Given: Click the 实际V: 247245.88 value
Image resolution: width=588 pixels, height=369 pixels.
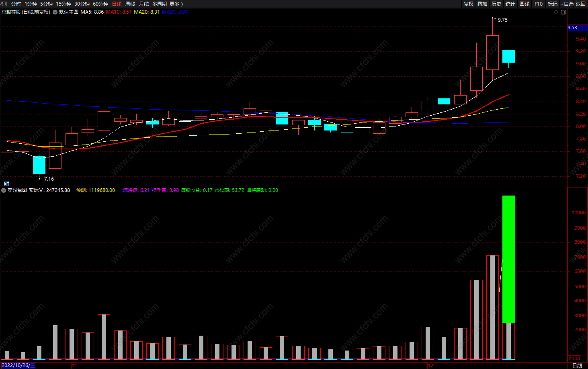Looking at the screenshot, I should (x=49, y=190).
